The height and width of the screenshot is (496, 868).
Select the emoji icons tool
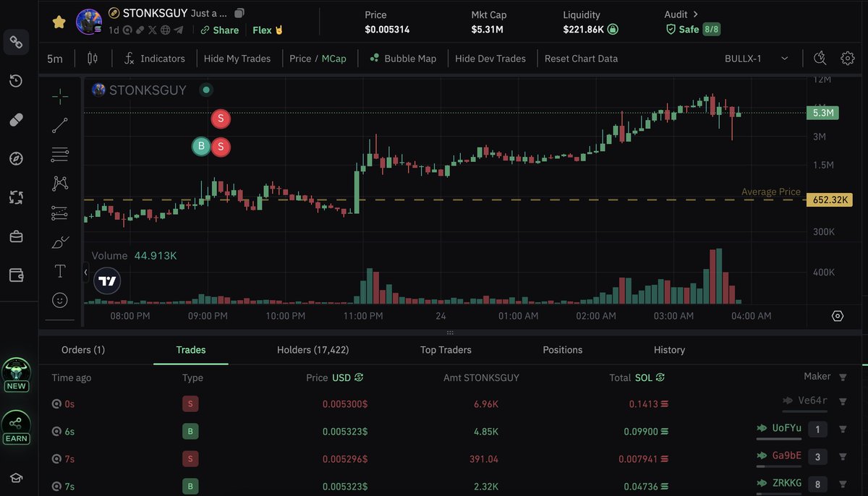(60, 299)
